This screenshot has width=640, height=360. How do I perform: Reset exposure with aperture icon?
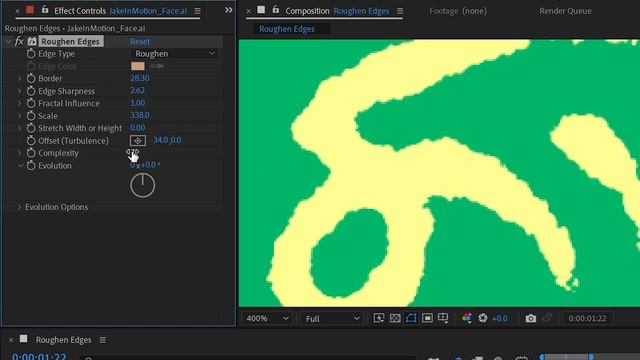(482, 318)
